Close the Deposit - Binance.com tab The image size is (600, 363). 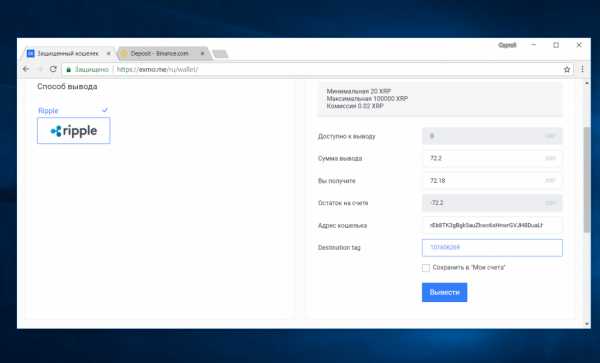202,54
